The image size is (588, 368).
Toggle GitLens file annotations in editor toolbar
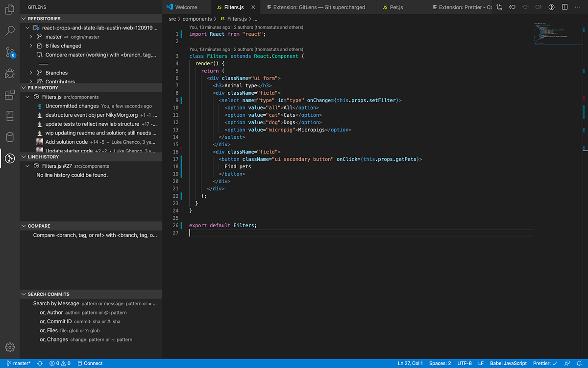(x=551, y=7)
